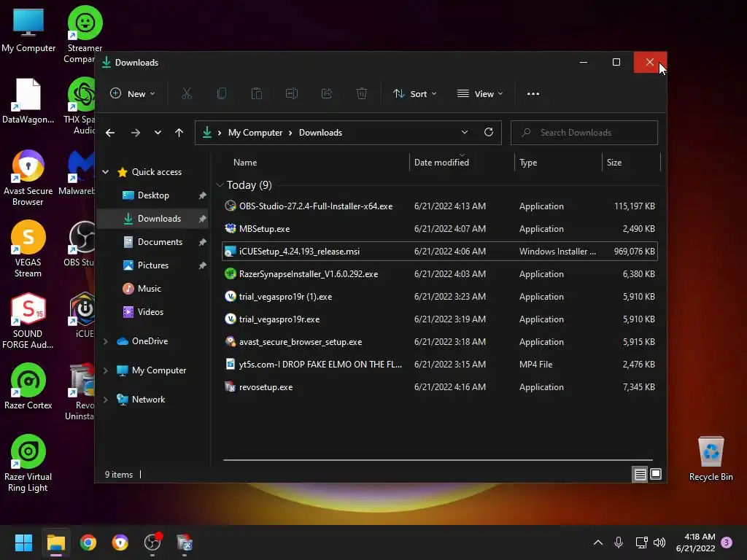Open SOUND FORGE Audio desktop shortcut

(28, 321)
